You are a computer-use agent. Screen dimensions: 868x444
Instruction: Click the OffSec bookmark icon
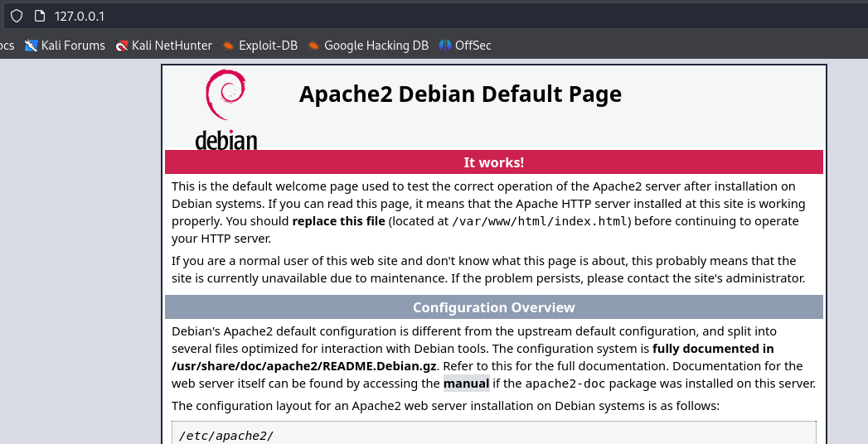point(445,46)
